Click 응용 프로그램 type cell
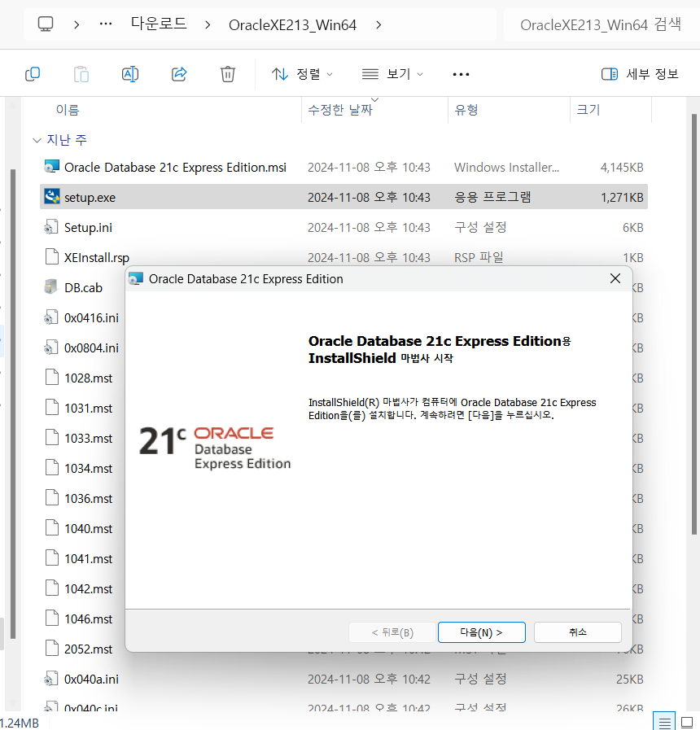The width and height of the screenshot is (700, 730). [x=492, y=197]
